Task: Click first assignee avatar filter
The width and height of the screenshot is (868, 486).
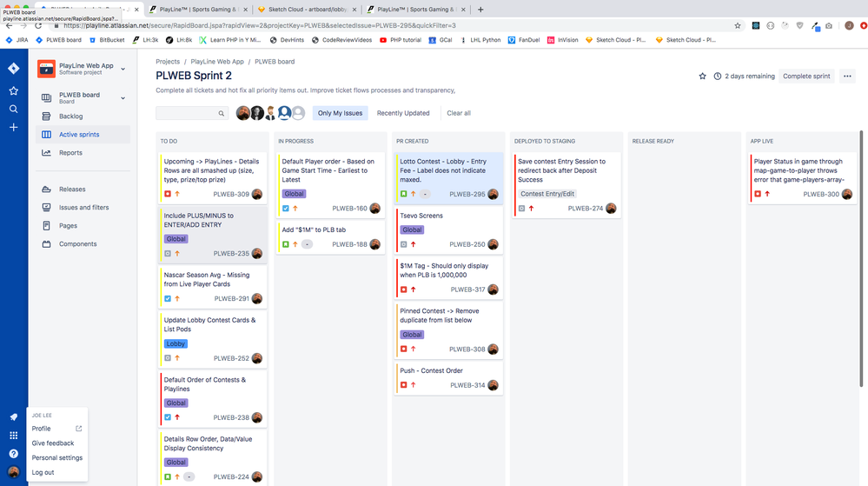Action: 242,113
